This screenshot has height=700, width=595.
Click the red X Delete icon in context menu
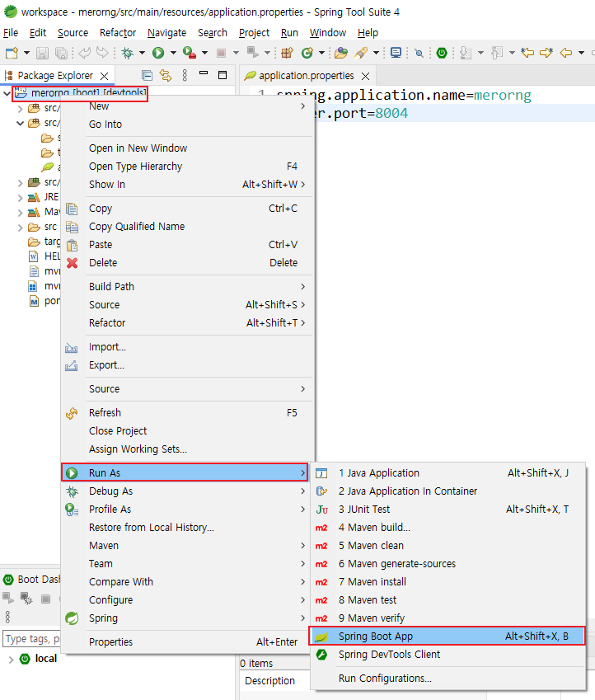click(x=72, y=263)
